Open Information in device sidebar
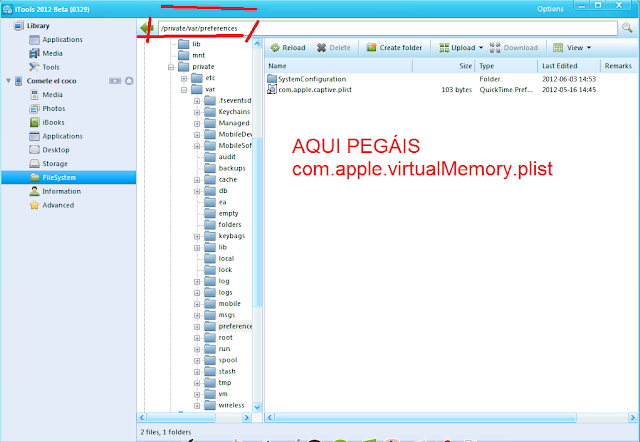The width and height of the screenshot is (640, 442). (55, 191)
